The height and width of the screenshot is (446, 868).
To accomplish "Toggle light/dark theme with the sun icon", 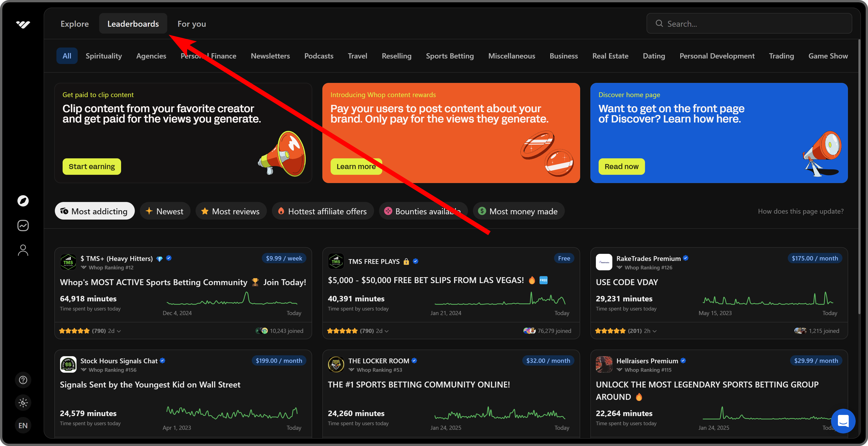I will 23,402.
